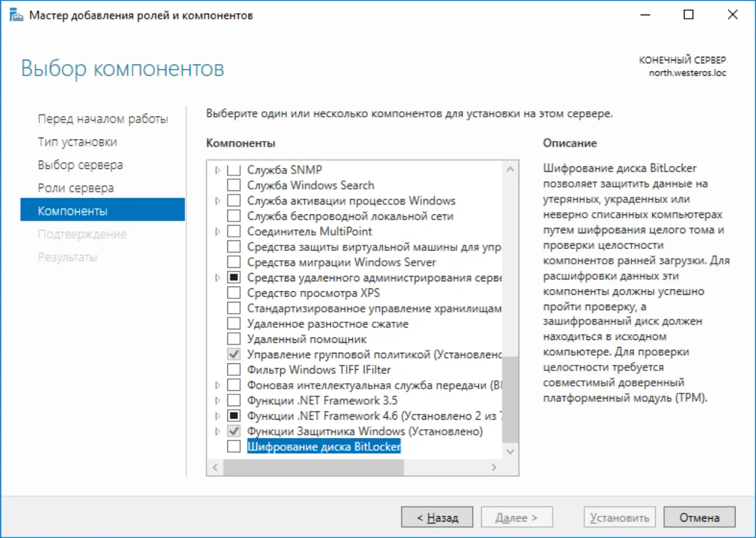The height and width of the screenshot is (538, 756).
Task: Click the right arrow of horizontal scrollbar
Action: tap(494, 467)
